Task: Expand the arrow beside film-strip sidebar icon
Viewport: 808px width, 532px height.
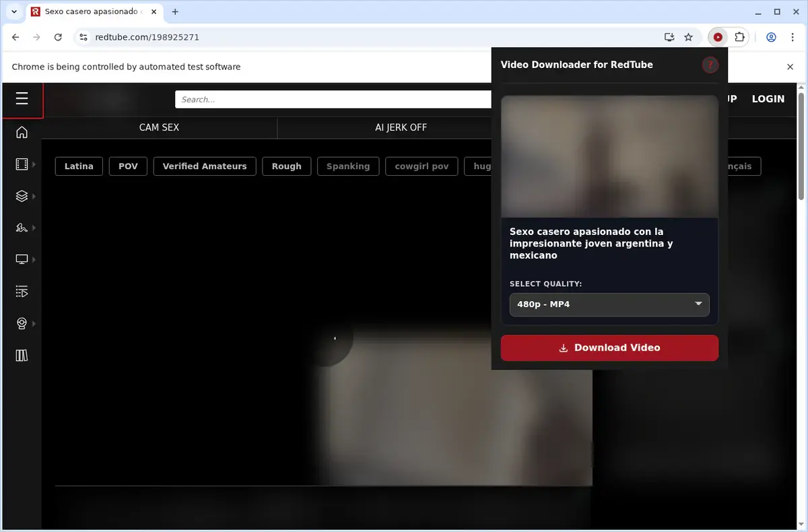Action: (34, 164)
